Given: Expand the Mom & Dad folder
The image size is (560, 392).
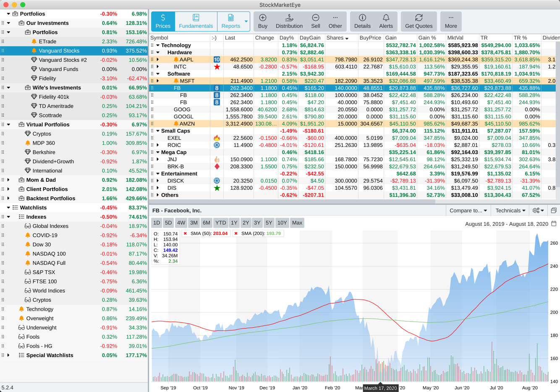Looking at the screenshot, I should click(x=8, y=180).
